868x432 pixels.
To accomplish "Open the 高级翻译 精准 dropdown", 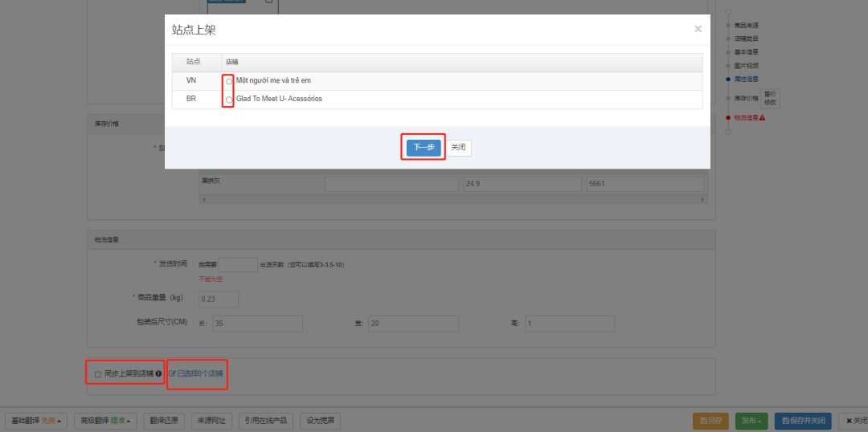I will (x=106, y=421).
